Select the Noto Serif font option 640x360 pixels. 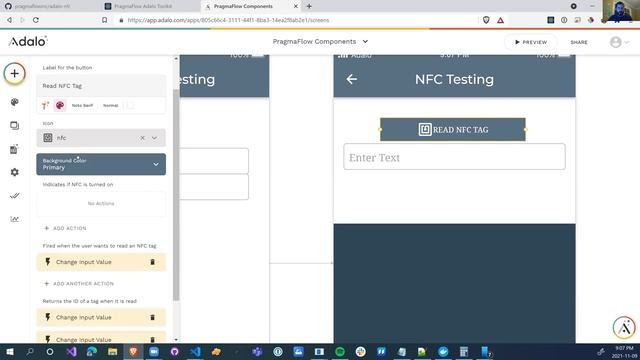coord(82,105)
